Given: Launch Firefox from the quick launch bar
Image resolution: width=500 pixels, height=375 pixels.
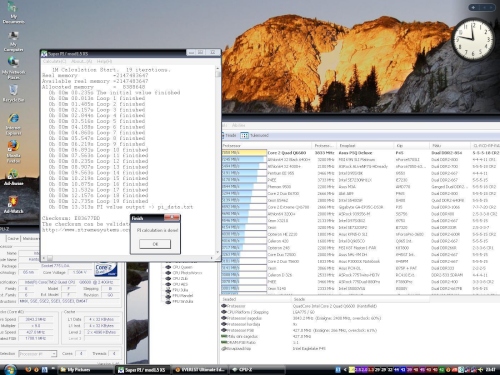Looking at the screenshot, I should point(28,370).
